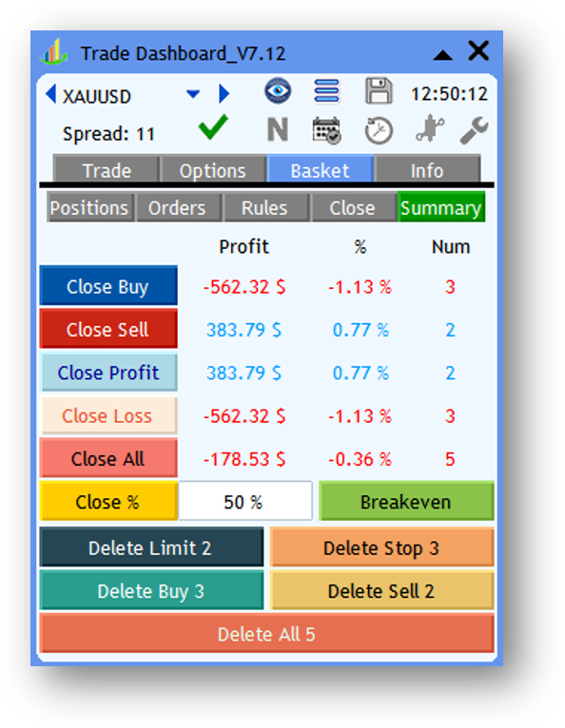Click the Delete Limit 2 button
Viewport: 565px width, 728px height.
coord(151,546)
